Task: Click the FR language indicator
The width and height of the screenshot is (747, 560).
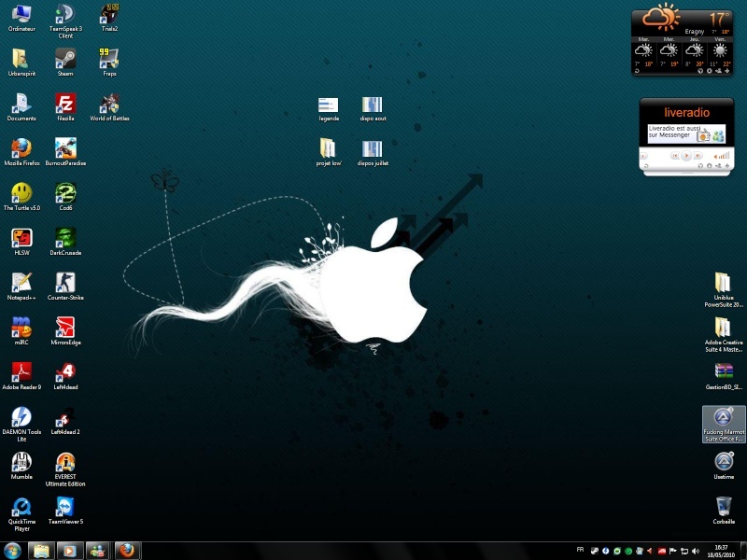Action: point(580,550)
